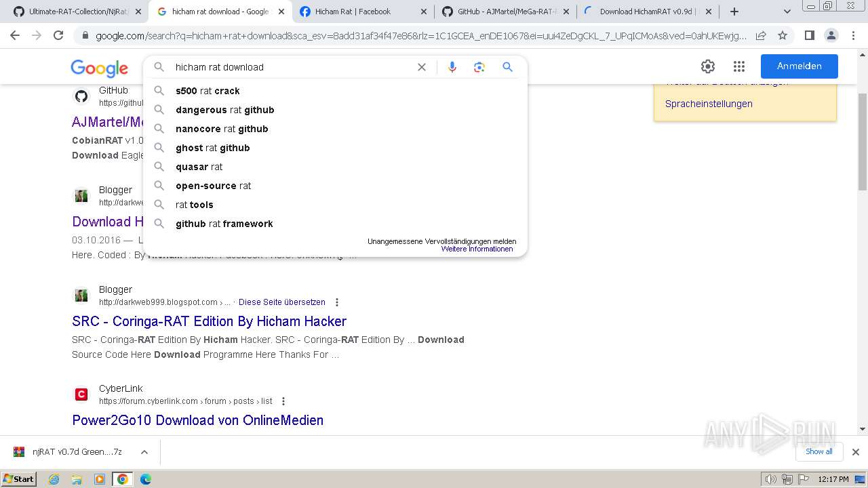Screen dimensions: 868x488
Task: Open the Spracheinstellungen link
Action: (709, 104)
